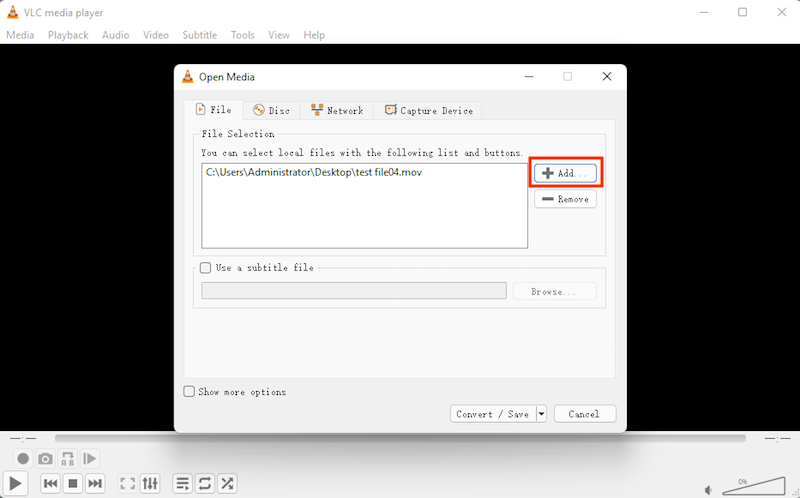800x498 pixels.
Task: Click elapsed time label left of seek bar
Action: 23,438
